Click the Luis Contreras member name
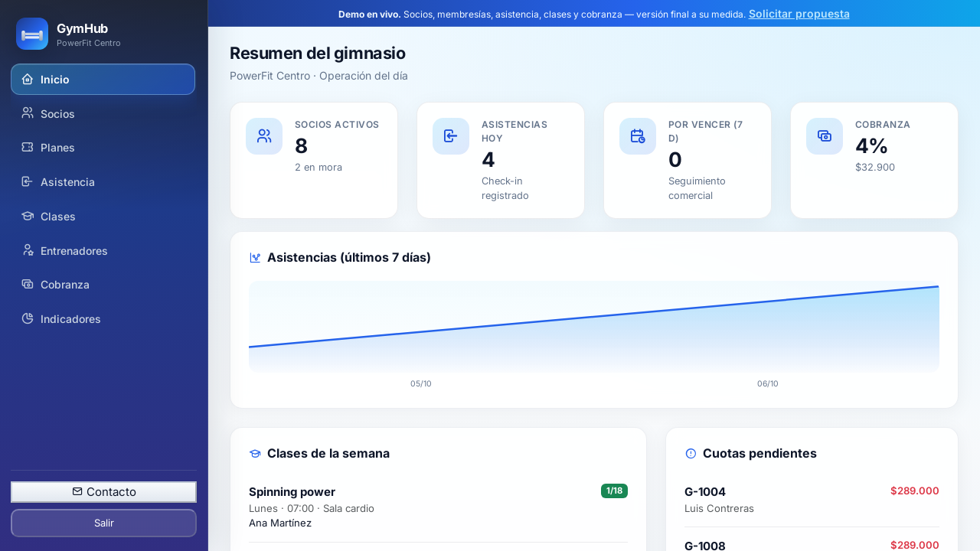Image resolution: width=980 pixels, height=551 pixels. pos(720,508)
